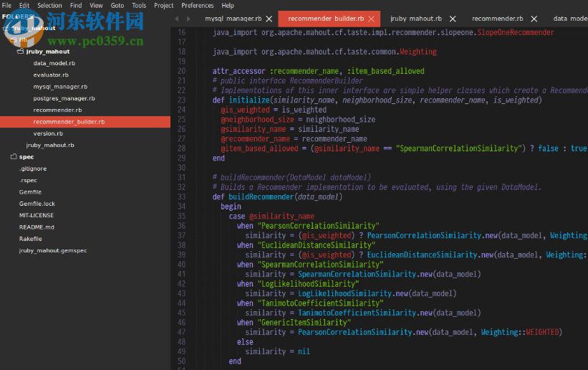The height and width of the screenshot is (370, 588).
Task: Click line number 33 in gutter
Action: (181, 196)
